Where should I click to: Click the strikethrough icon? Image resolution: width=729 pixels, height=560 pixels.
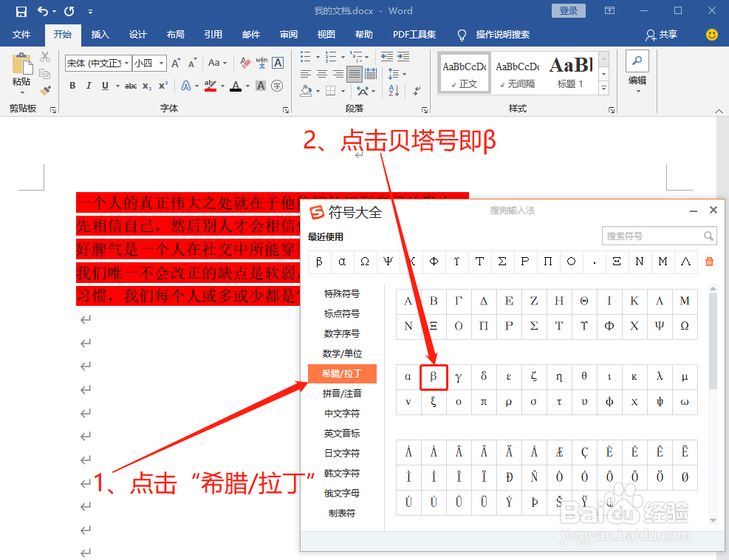coord(129,86)
